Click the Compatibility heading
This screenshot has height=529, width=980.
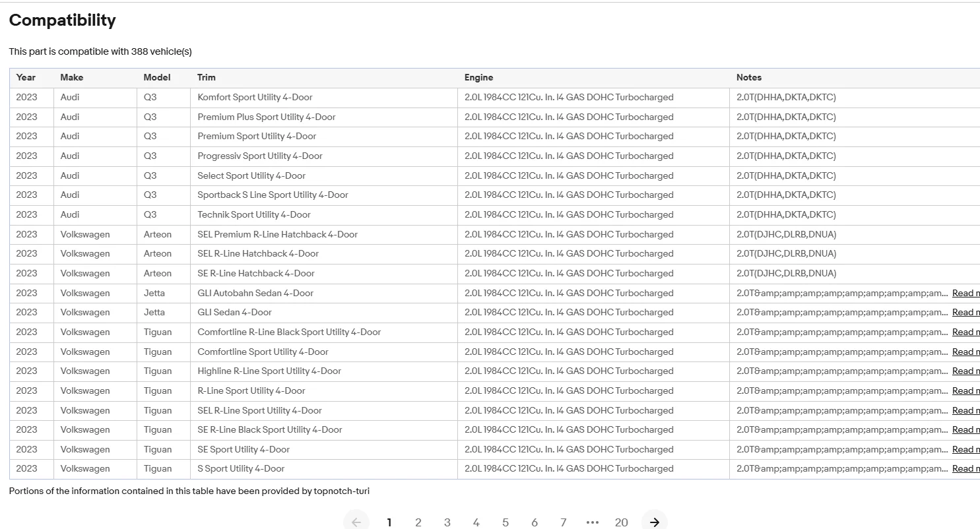[63, 20]
